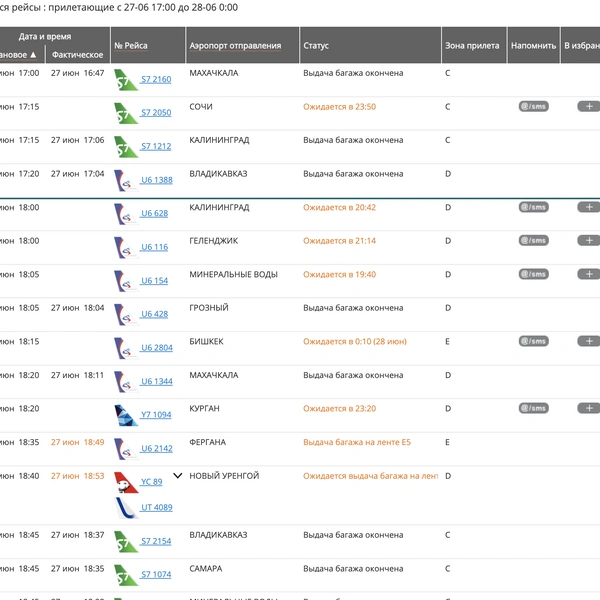Screen dimensions: 600x600
Task: Click the Ural Airlines logo beside U6 2804
Action: pyautogui.click(x=126, y=348)
